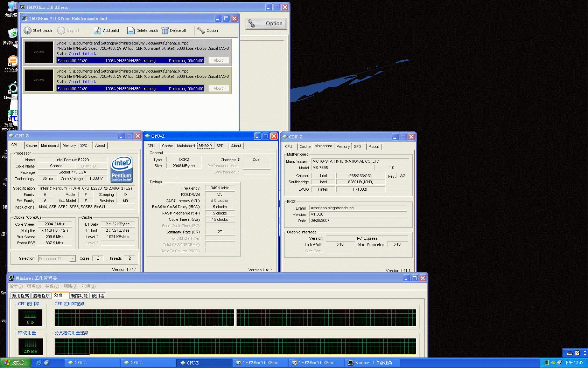This screenshot has height=368, width=588.
Task: Switch to 應用程式 tab in Task Manager
Action: coord(20,296)
